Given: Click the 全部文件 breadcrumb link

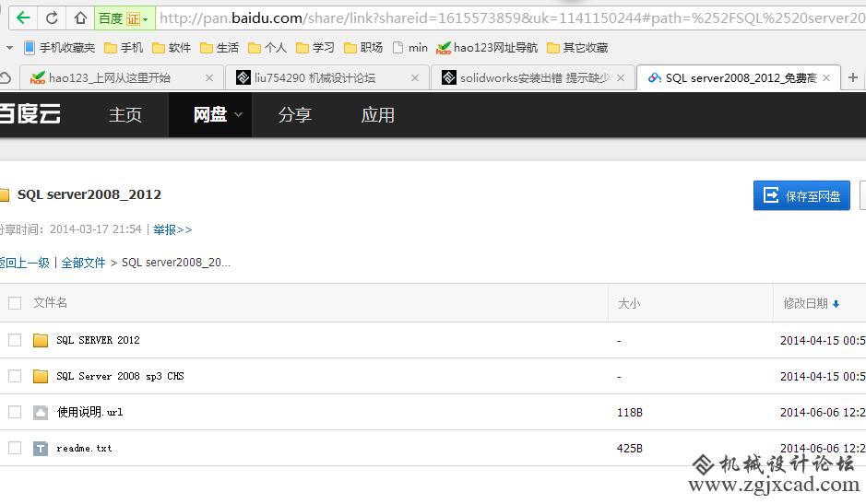Looking at the screenshot, I should 83,263.
